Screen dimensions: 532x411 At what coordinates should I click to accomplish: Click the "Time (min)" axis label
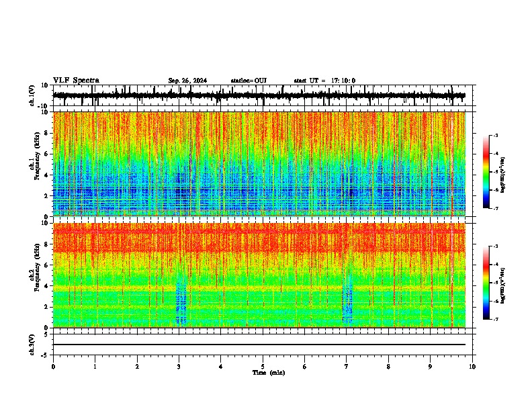coord(269,373)
